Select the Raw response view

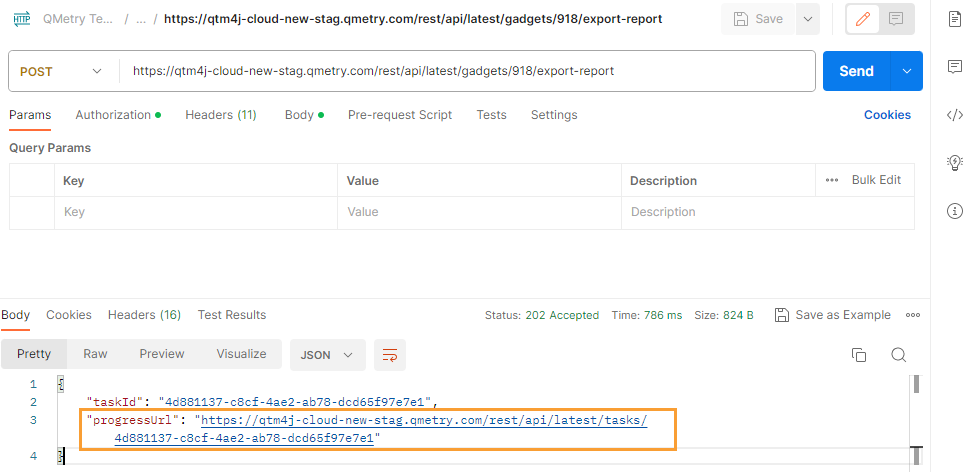[x=95, y=354]
